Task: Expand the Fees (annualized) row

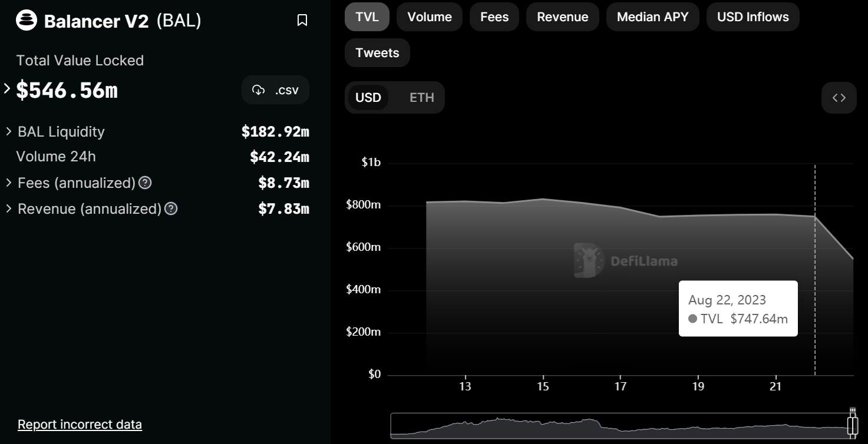Action: pos(9,183)
